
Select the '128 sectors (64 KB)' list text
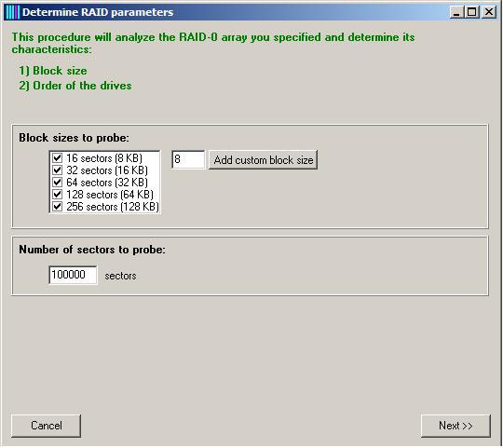[x=110, y=195]
